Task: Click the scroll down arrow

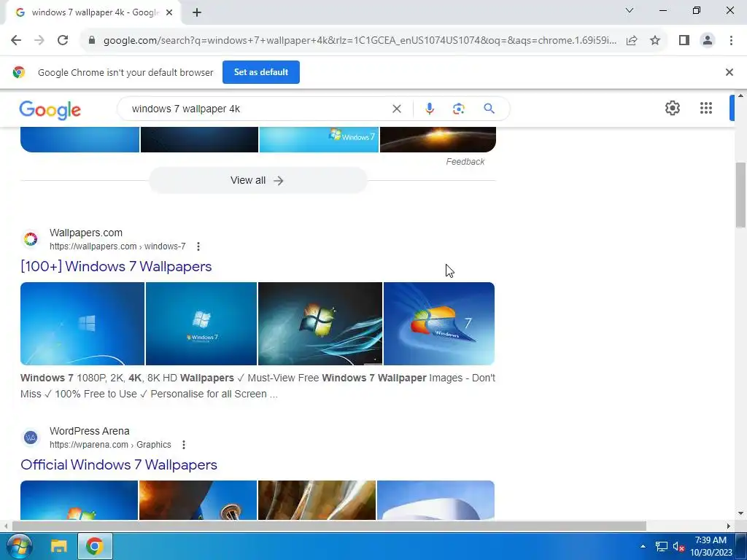Action: click(740, 513)
